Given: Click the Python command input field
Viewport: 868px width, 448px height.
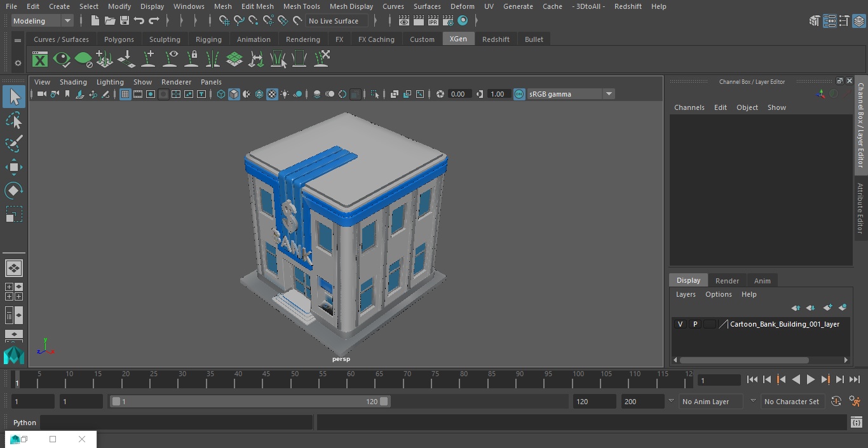Looking at the screenshot, I should coord(177,423).
